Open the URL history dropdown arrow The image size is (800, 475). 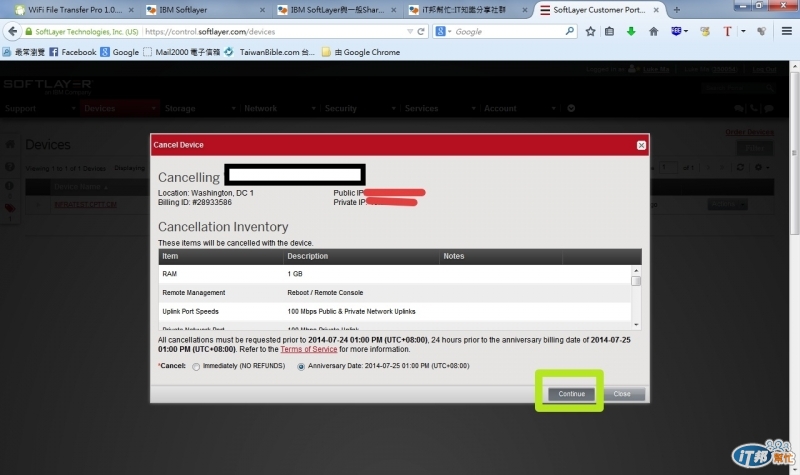coord(410,32)
